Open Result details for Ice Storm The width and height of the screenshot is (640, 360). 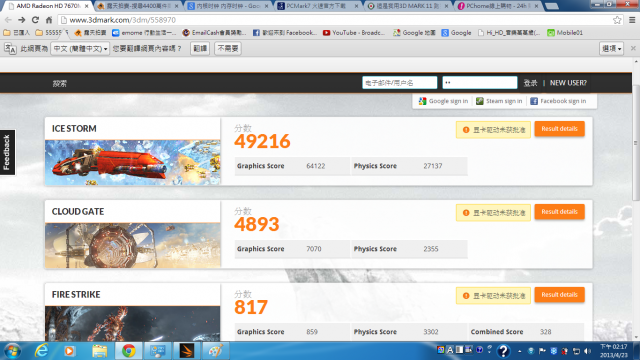pos(560,129)
